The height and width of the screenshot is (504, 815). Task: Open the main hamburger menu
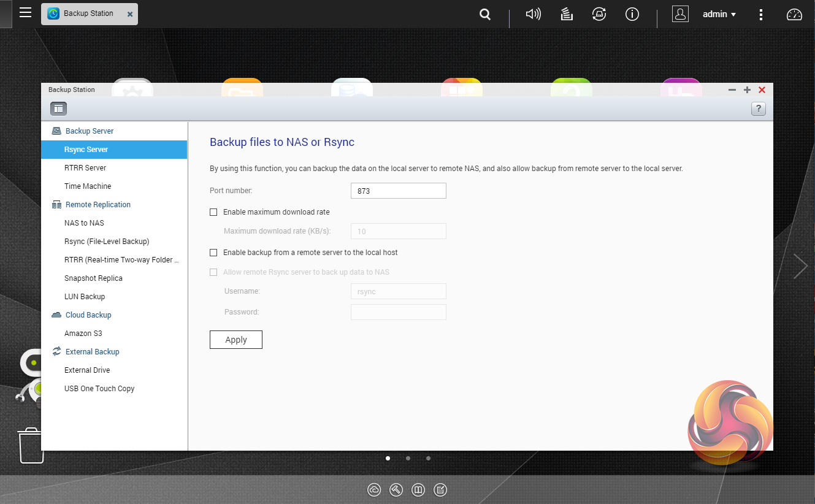[x=25, y=13]
